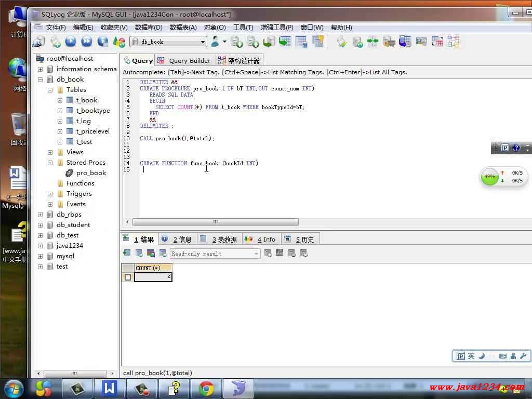Image resolution: width=532 pixels, height=399 pixels.
Task: Switch to the 架构设计器 tab
Action: (x=239, y=61)
